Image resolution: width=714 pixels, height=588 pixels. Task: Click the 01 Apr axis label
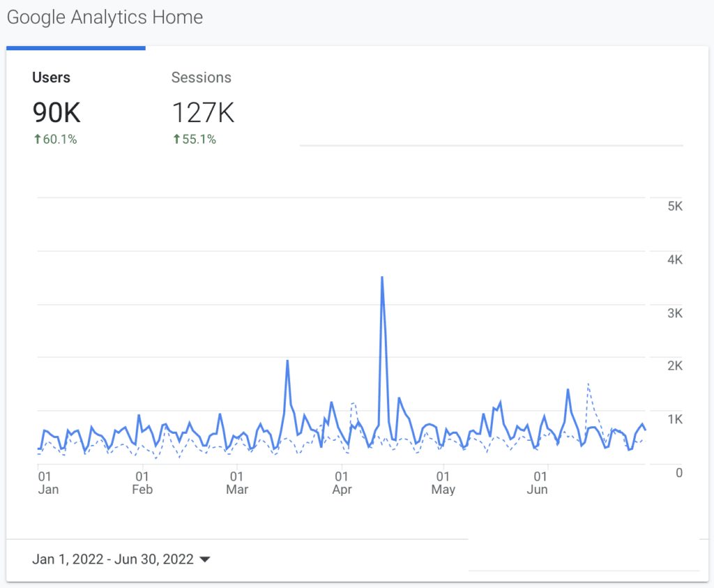(x=342, y=483)
